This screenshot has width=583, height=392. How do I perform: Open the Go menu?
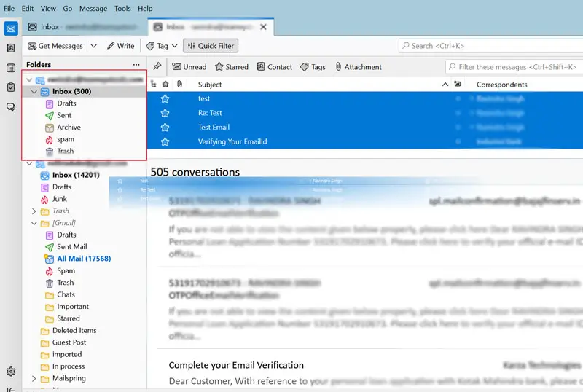tap(67, 9)
